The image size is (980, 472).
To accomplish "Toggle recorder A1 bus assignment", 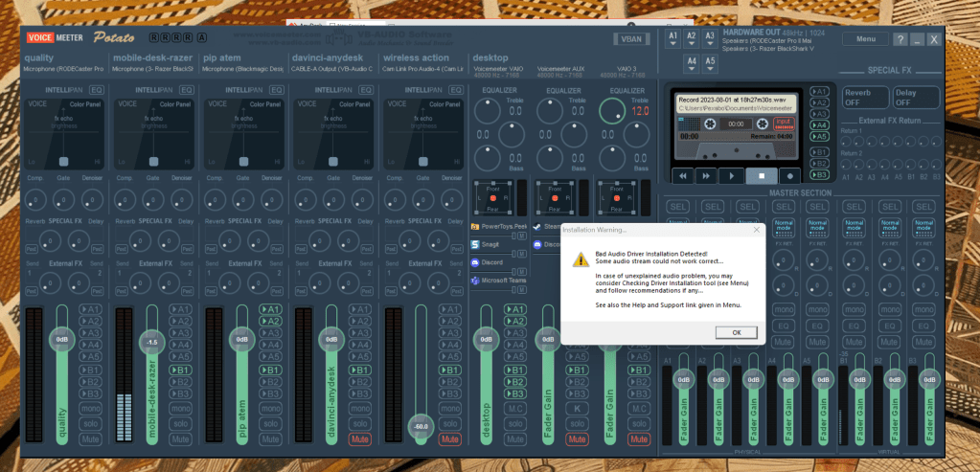I will [819, 91].
